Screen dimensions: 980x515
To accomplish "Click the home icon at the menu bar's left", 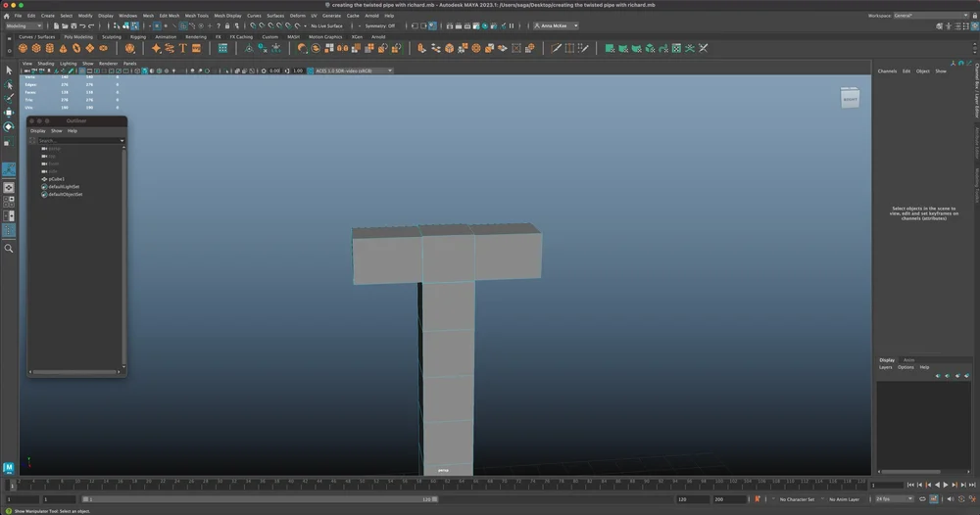I will 6,16.
